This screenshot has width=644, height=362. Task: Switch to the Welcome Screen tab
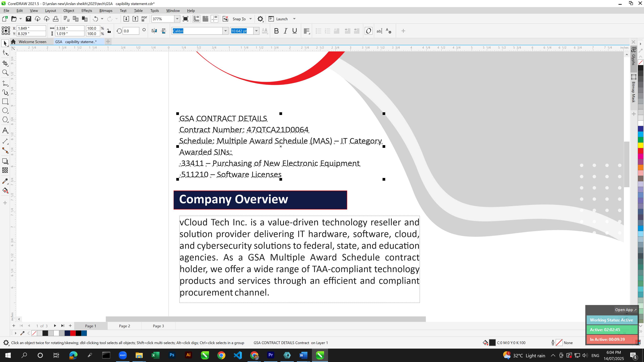(x=32, y=42)
